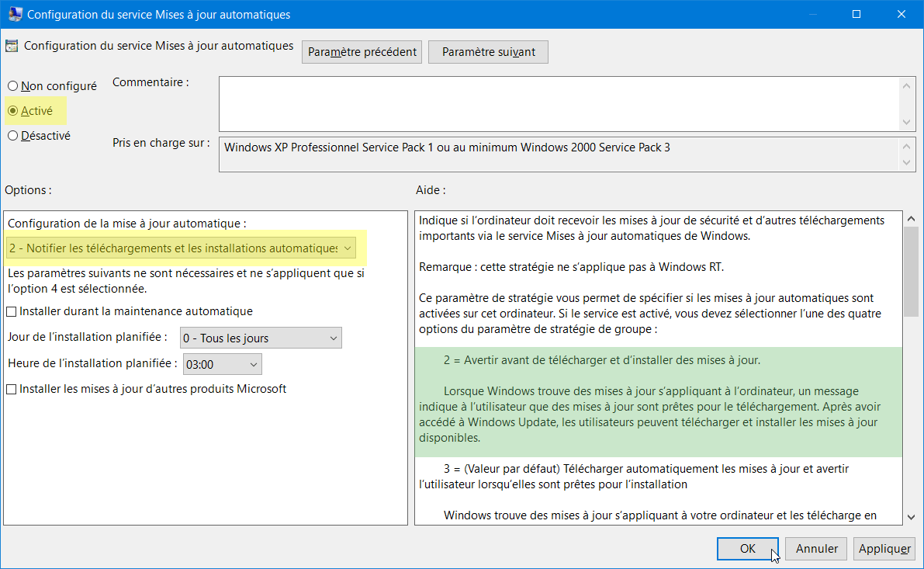Click the 'Pris en charge sur' scroll down arrow
The width and height of the screenshot is (924, 569).
coord(906,163)
